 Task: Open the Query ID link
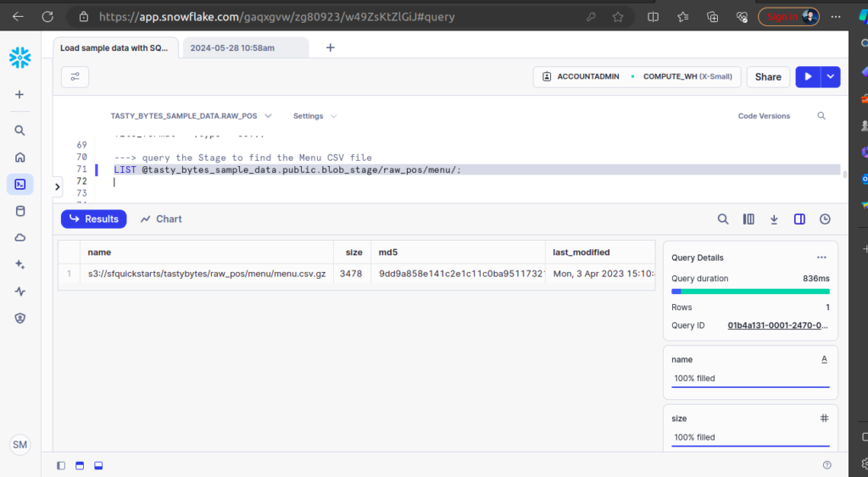tap(778, 325)
